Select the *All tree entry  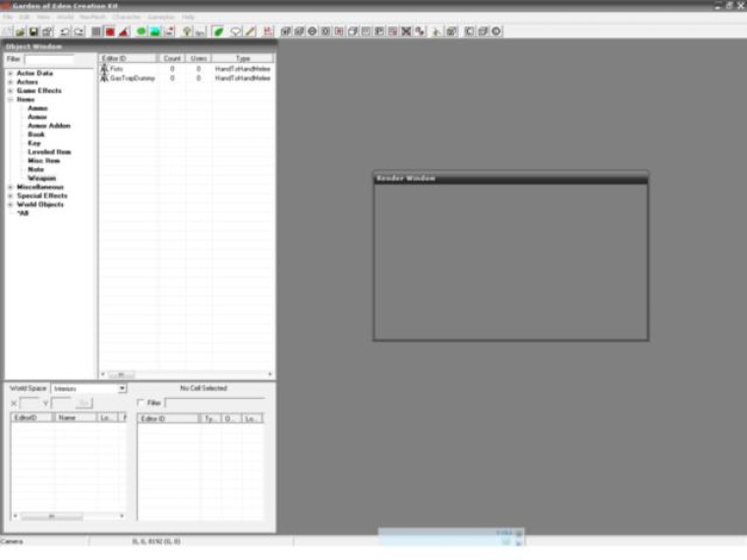point(23,213)
